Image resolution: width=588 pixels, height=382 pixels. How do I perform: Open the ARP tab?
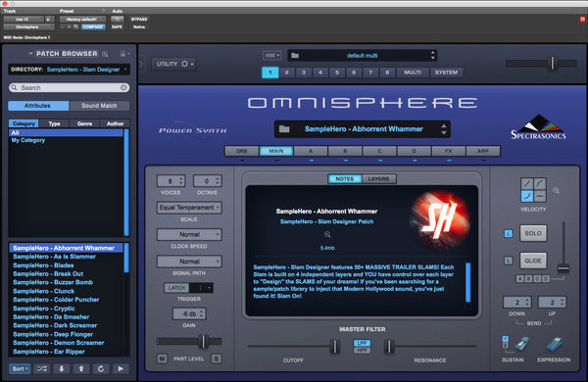point(483,151)
